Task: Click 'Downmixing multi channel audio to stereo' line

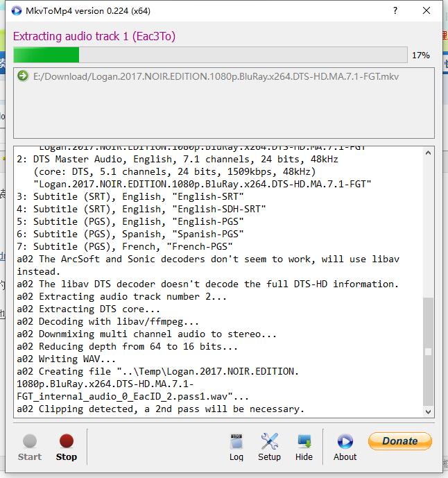Action: tap(146, 334)
